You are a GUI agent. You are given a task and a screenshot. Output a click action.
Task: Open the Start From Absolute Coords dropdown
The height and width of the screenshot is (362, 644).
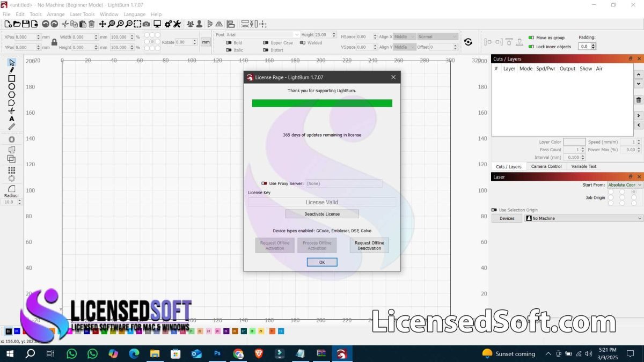[625, 185]
